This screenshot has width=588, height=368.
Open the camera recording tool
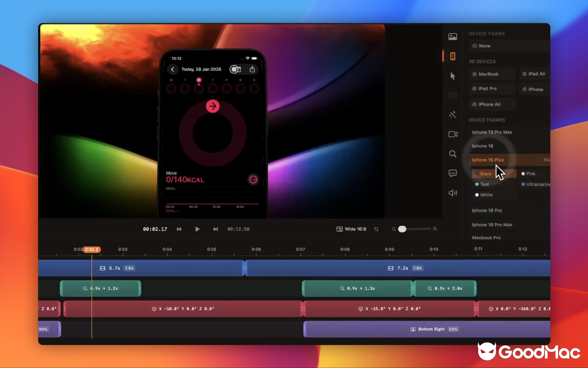(x=452, y=134)
